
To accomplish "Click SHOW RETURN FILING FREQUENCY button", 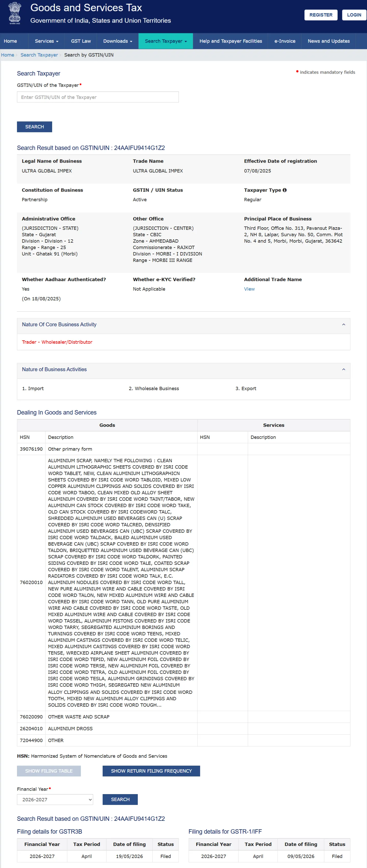I will [151, 771].
